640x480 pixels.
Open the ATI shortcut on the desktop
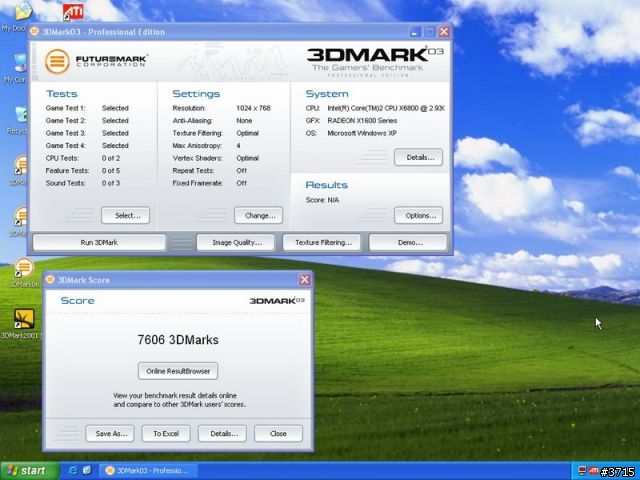click(73, 12)
